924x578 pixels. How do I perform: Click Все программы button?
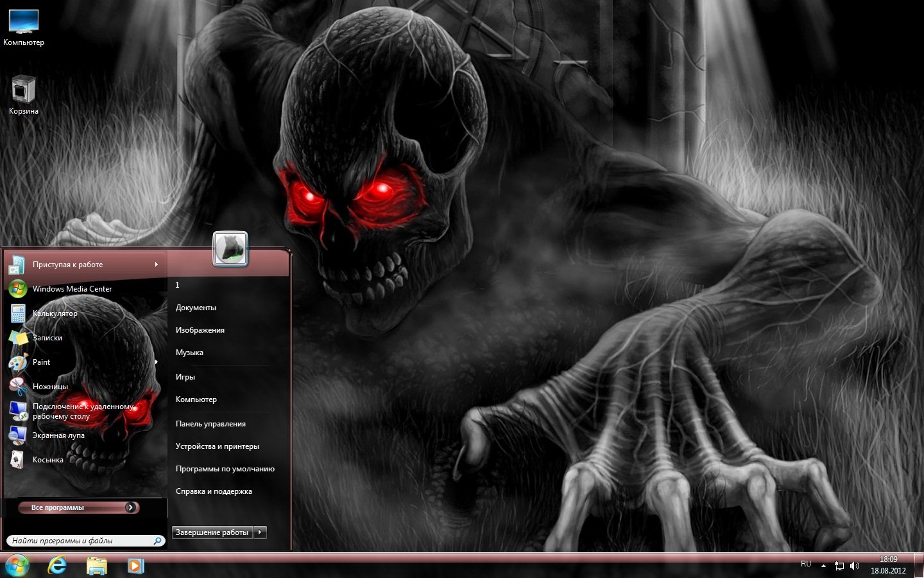coord(78,507)
